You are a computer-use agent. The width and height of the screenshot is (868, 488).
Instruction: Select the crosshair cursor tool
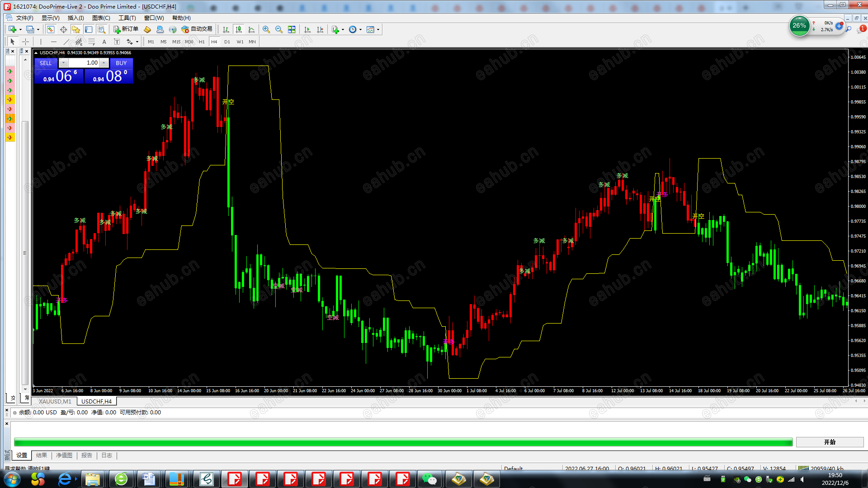coord(26,42)
